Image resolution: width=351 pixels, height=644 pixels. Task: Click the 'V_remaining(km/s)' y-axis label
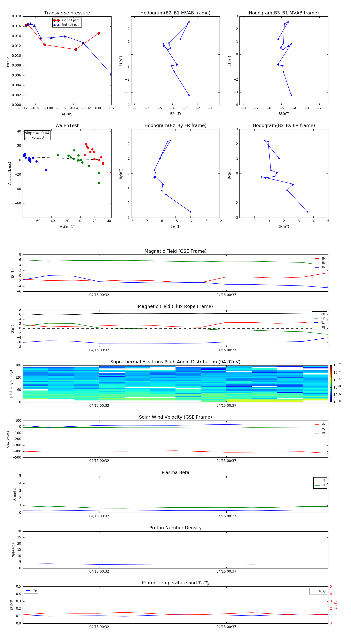pyautogui.click(x=10, y=173)
